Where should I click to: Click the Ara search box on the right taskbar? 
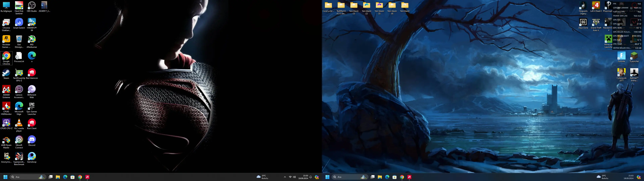pos(350,177)
